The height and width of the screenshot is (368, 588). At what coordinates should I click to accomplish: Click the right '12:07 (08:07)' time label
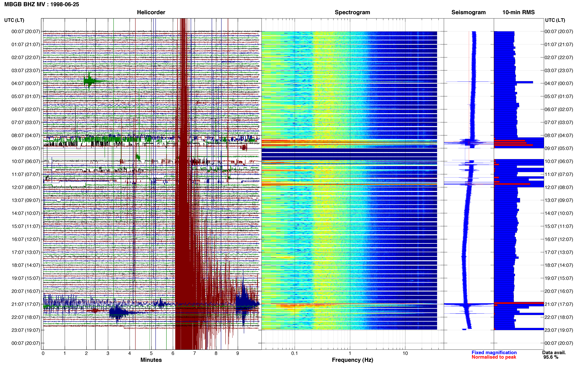[x=559, y=187]
